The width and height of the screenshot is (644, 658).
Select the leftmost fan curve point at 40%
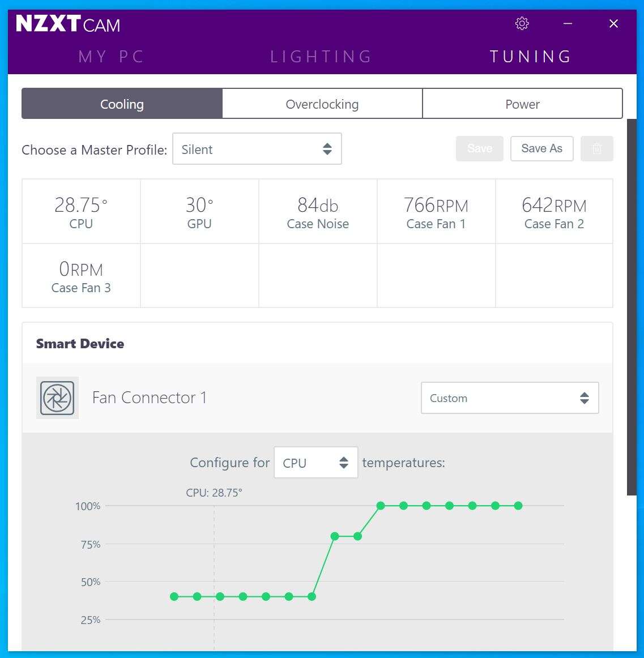174,596
